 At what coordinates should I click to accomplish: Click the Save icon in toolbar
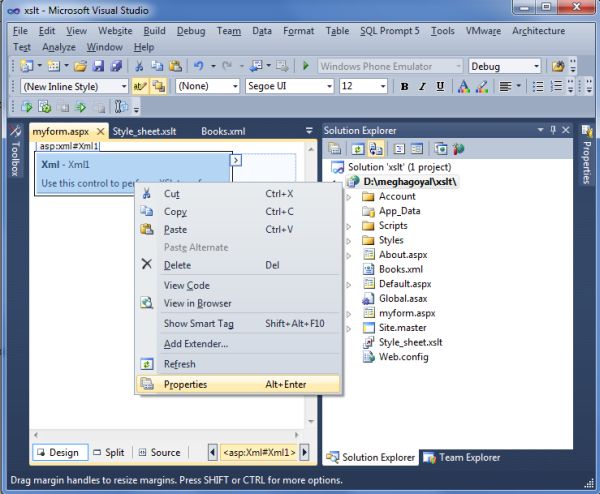[98, 66]
